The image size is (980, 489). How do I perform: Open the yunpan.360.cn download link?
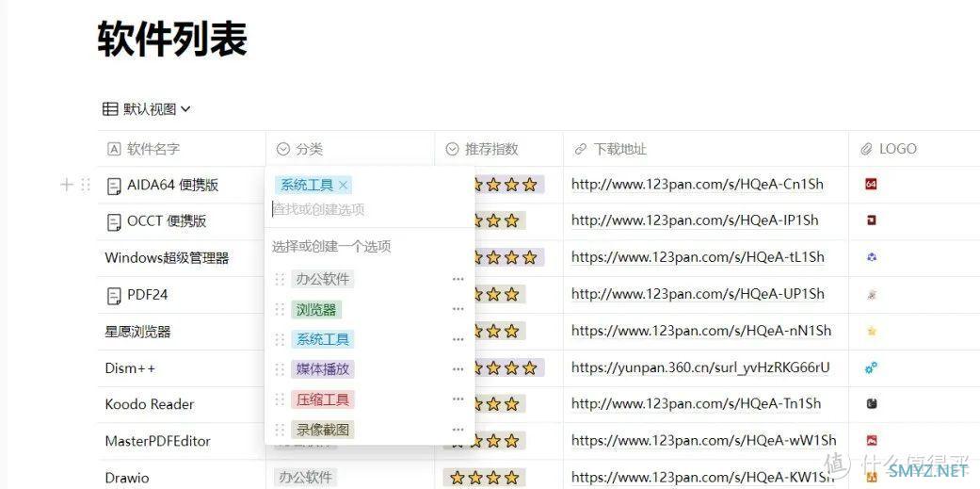click(x=700, y=367)
